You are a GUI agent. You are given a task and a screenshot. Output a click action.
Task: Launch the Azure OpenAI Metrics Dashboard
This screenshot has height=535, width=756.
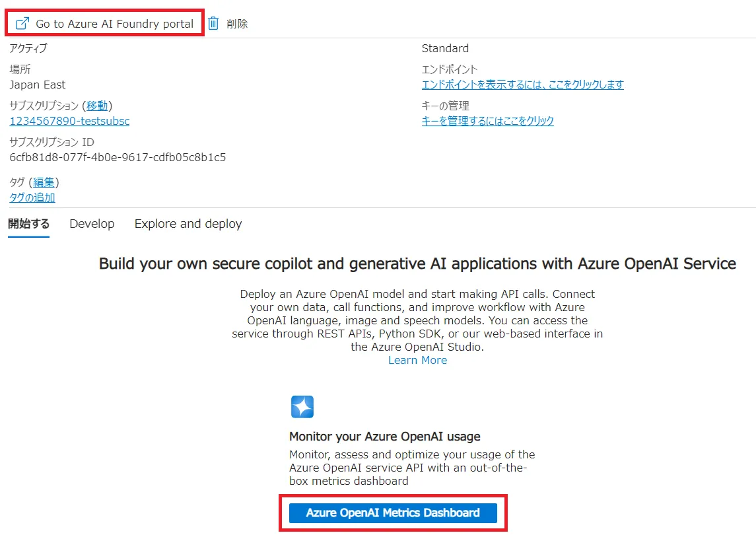click(393, 513)
